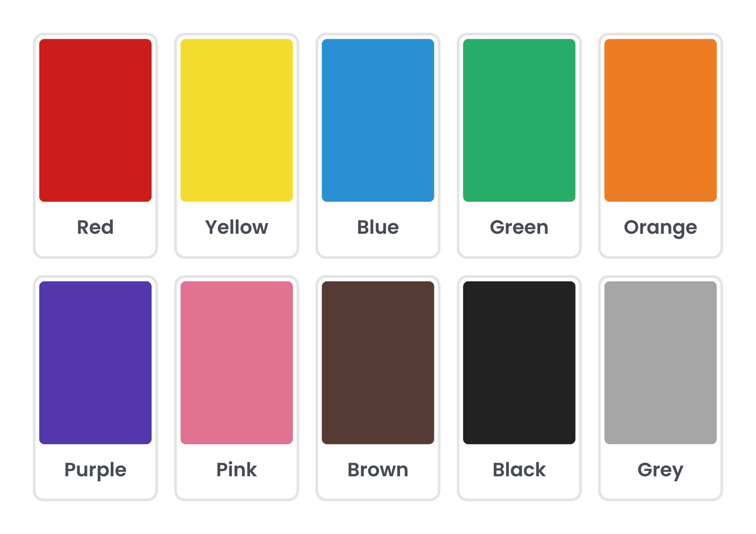Viewport: 756px width, 534px height.
Task: Click the "Grey" label text
Action: point(660,470)
